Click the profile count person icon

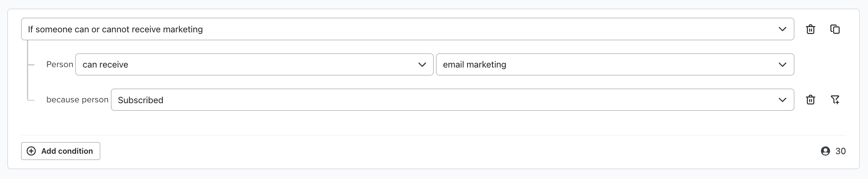[825, 151]
